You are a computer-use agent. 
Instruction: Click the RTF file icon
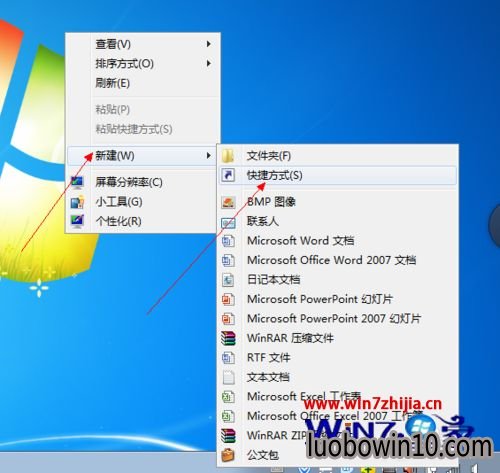pyautogui.click(x=228, y=358)
